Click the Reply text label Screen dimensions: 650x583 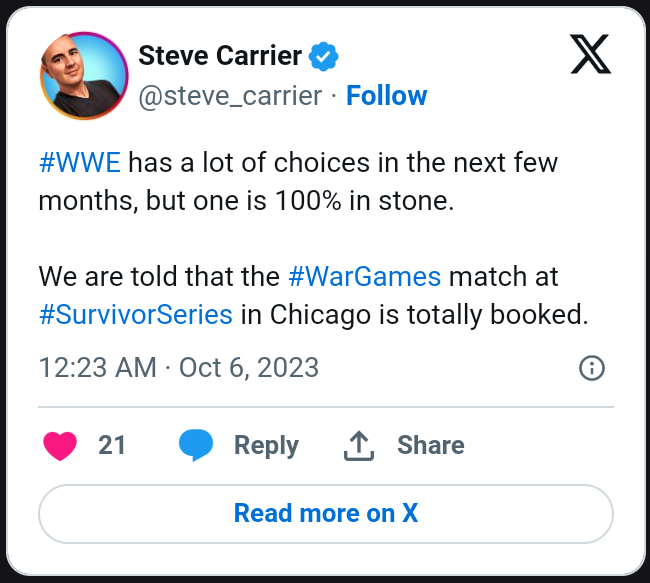pos(266,446)
